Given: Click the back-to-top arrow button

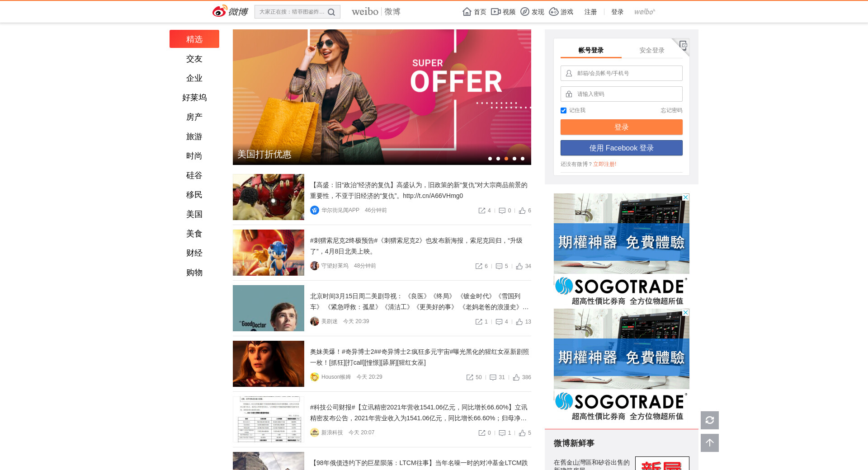Looking at the screenshot, I should 709,443.
